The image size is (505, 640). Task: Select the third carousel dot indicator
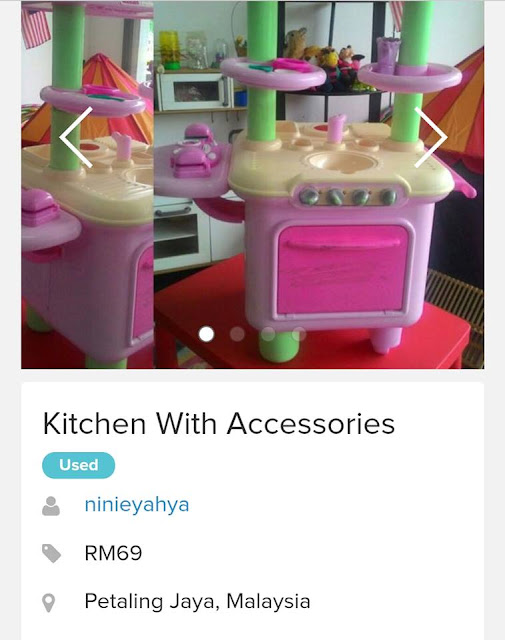[x=268, y=334]
